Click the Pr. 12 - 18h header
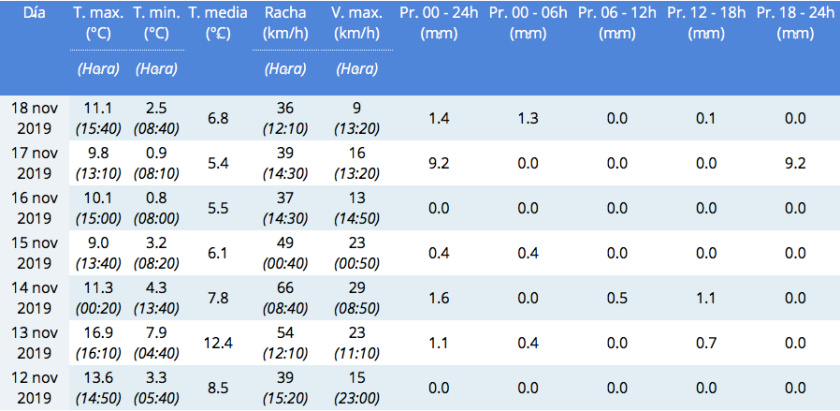 (706, 24)
